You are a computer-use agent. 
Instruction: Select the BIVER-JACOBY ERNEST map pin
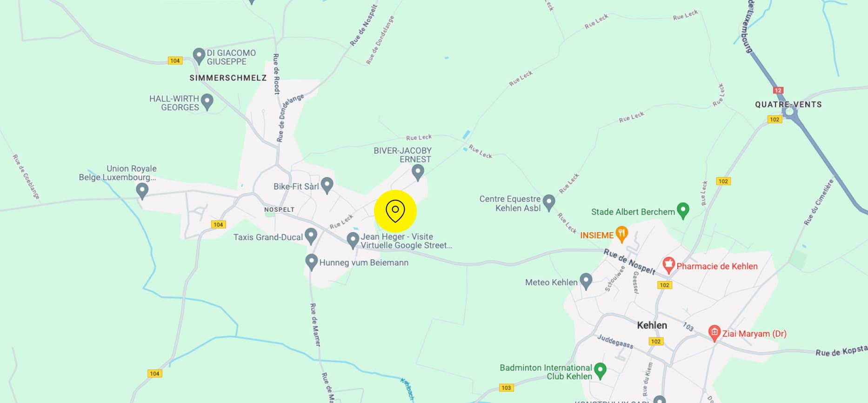(x=418, y=173)
